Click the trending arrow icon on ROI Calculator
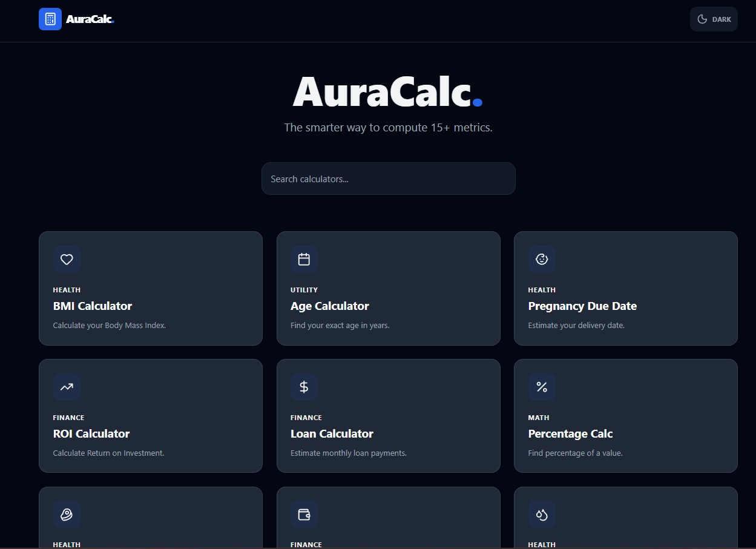Image resolution: width=756 pixels, height=549 pixels. click(x=67, y=387)
